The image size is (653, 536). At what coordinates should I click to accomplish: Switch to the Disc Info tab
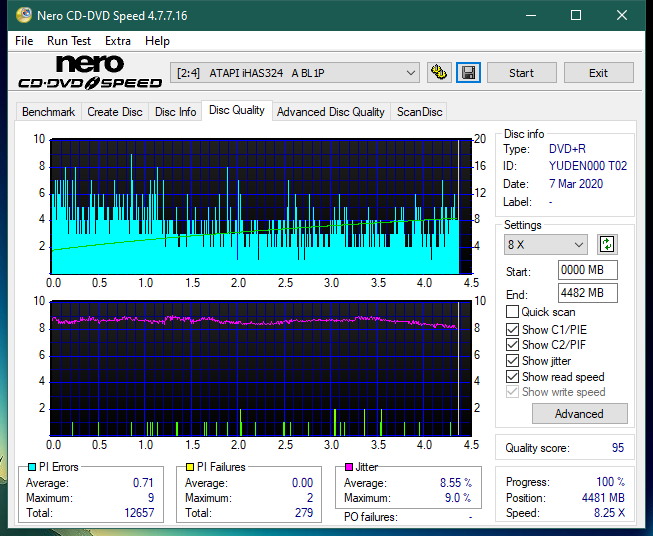coord(175,112)
